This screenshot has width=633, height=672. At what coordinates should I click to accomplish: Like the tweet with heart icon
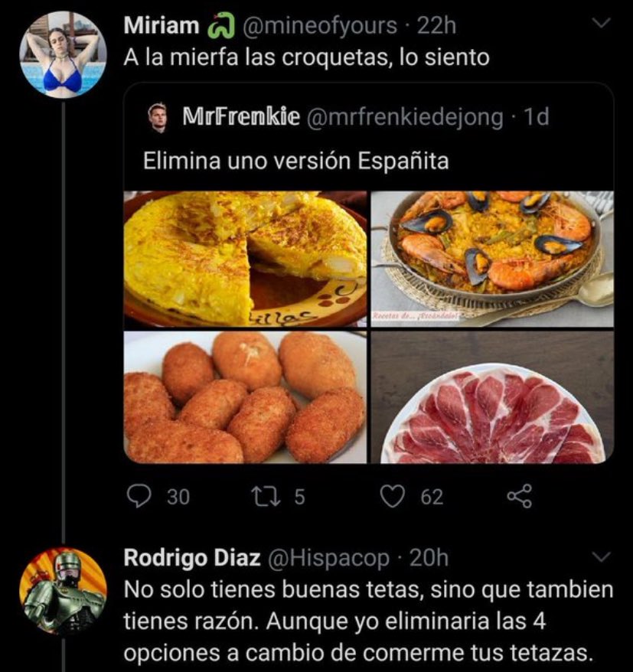[393, 497]
